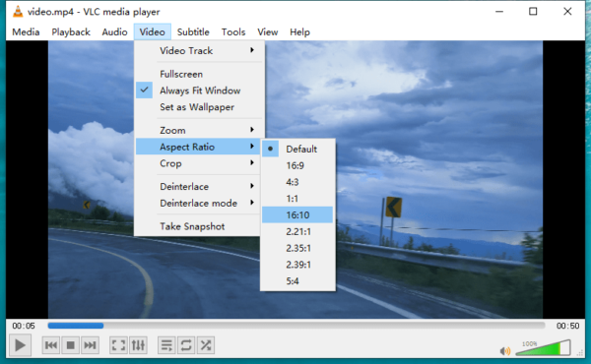This screenshot has height=364, width=591.
Task: Open the View menu
Action: click(x=268, y=32)
